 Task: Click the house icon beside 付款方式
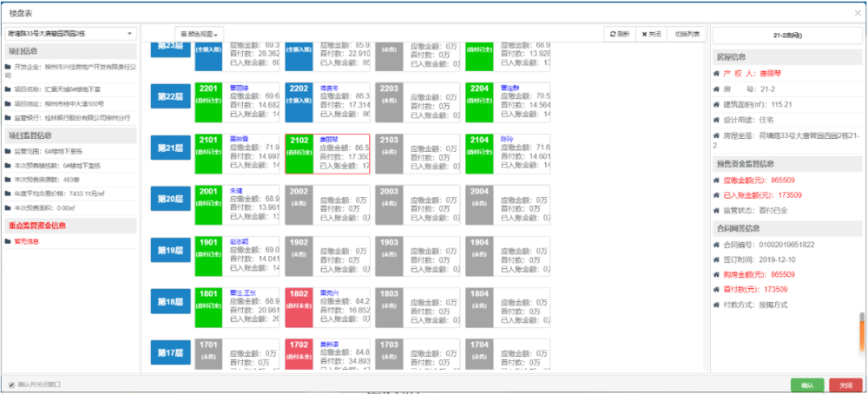[716, 305]
